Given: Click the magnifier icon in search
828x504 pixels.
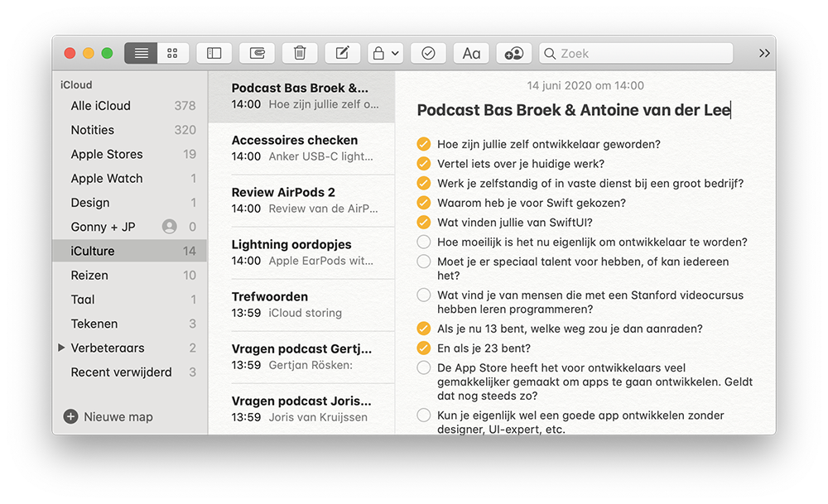Looking at the screenshot, I should point(550,54).
